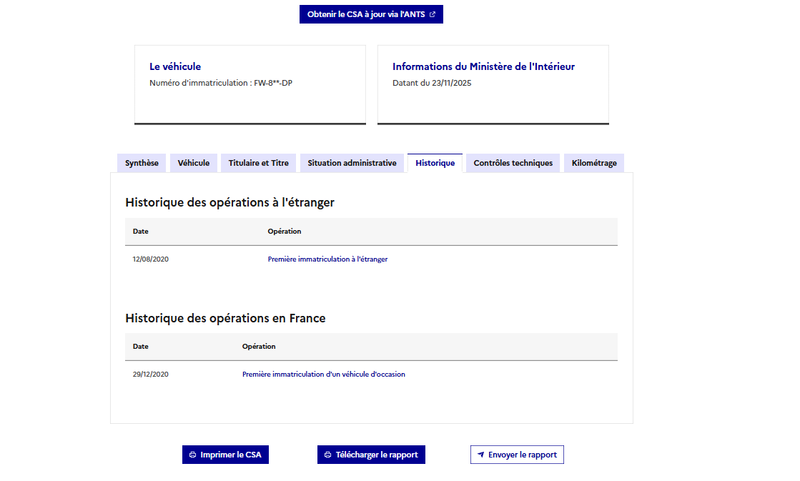Go to the Situation administrative tab
This screenshot has height=481, width=800.
point(352,163)
